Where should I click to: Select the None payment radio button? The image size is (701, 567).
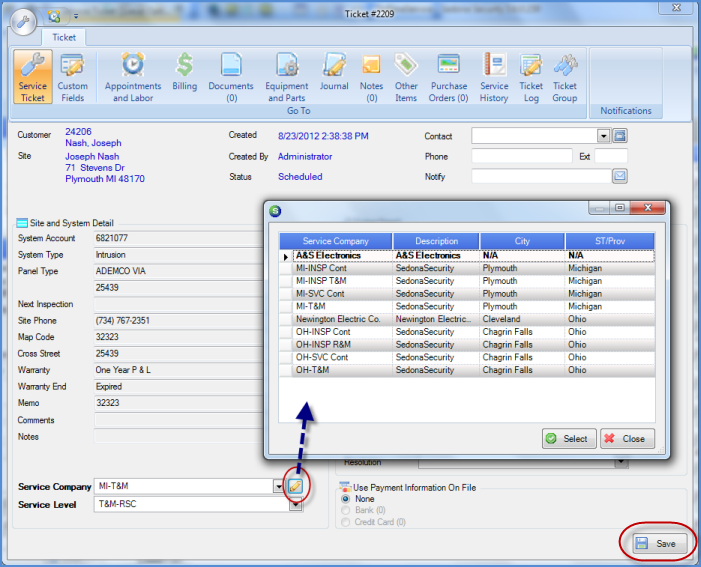click(x=347, y=498)
